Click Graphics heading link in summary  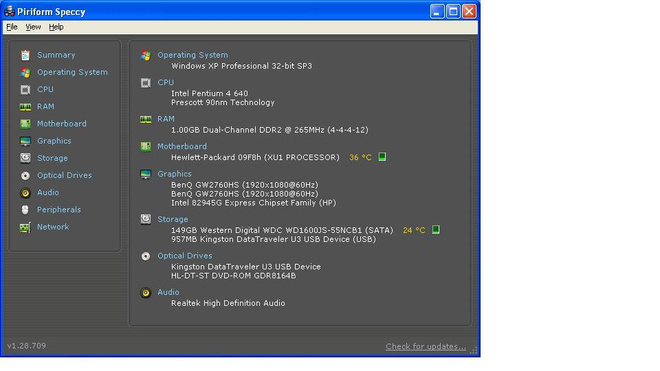tap(174, 174)
